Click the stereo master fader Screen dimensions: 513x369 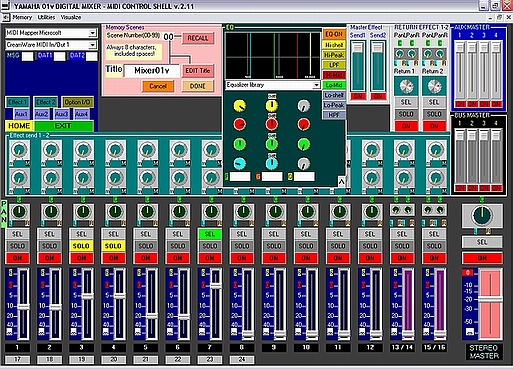point(490,299)
